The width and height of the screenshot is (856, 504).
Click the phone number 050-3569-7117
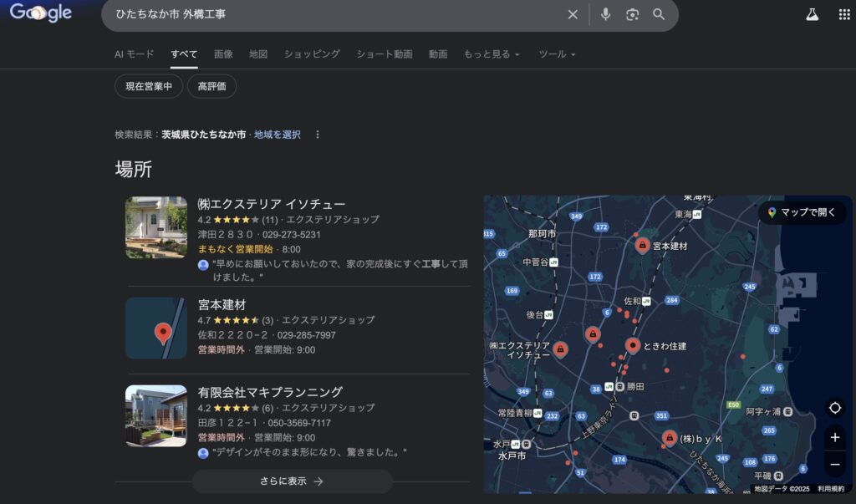tap(299, 423)
